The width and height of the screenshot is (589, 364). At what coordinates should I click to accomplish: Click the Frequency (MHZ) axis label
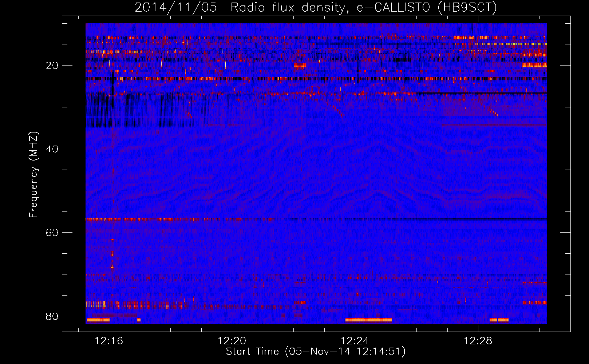(33, 175)
